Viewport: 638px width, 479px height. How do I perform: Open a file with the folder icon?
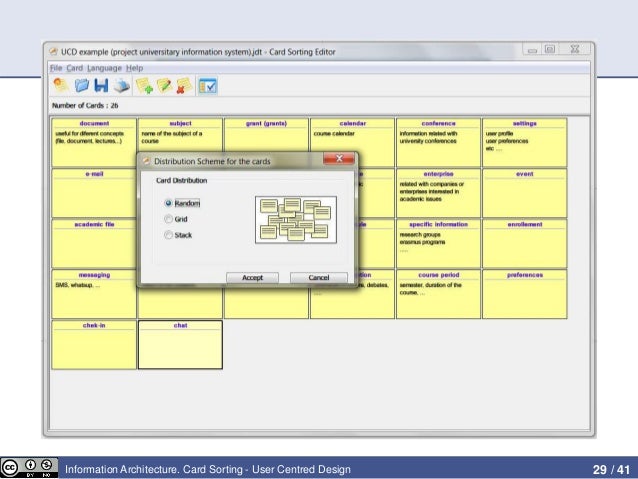pos(83,86)
